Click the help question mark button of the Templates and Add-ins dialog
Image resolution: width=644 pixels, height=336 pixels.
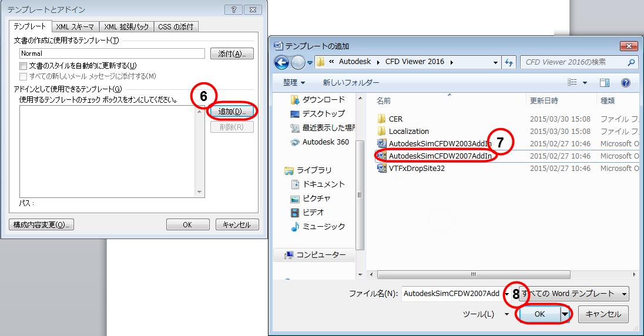tap(234, 9)
